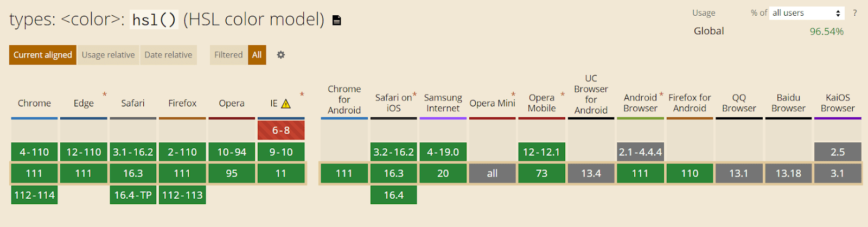Click the asterisk beside Android Browser

point(661,95)
